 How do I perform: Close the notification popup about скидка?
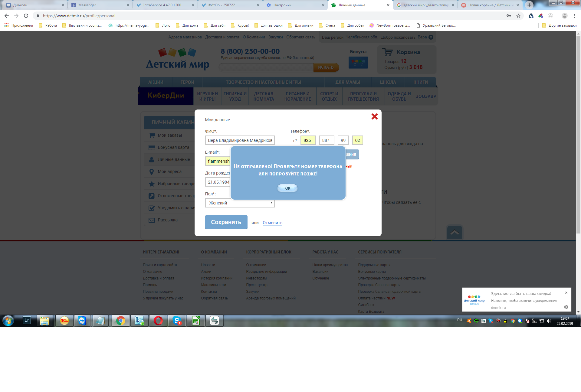coord(566,293)
